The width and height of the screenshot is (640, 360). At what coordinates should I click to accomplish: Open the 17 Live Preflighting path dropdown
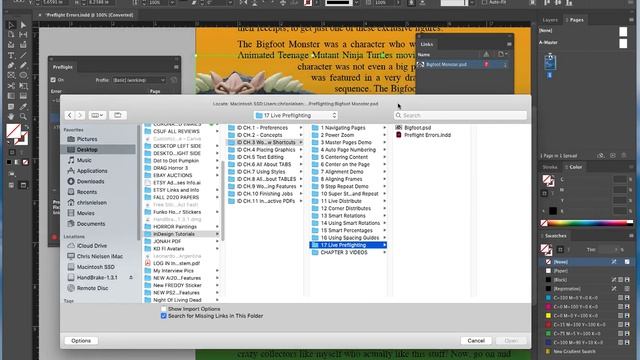[x=296, y=116]
